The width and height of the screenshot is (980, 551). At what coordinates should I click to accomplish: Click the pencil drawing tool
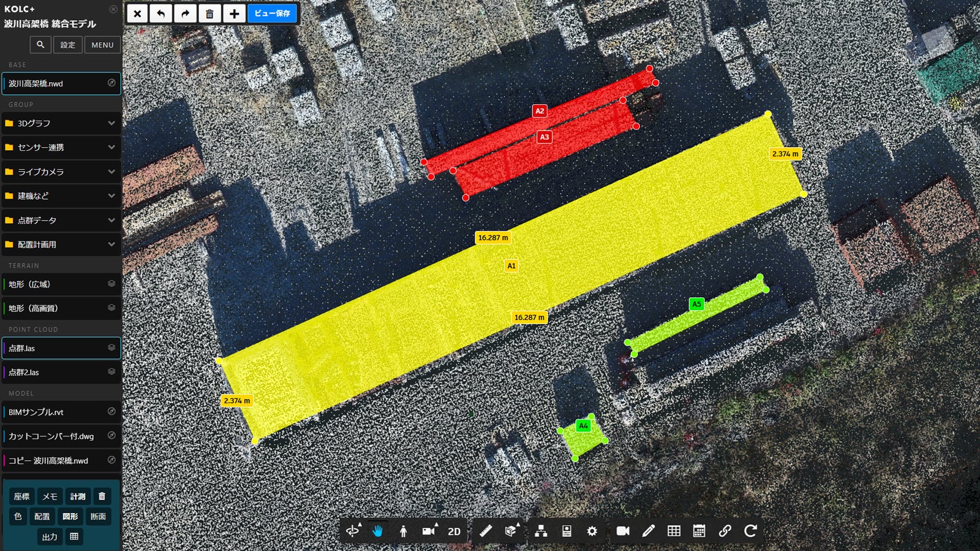[x=649, y=531]
